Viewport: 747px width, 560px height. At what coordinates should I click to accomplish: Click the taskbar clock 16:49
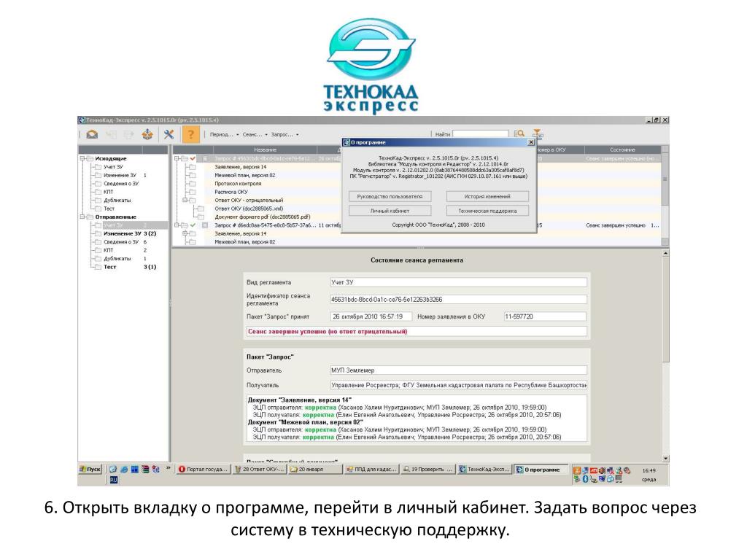click(x=649, y=470)
